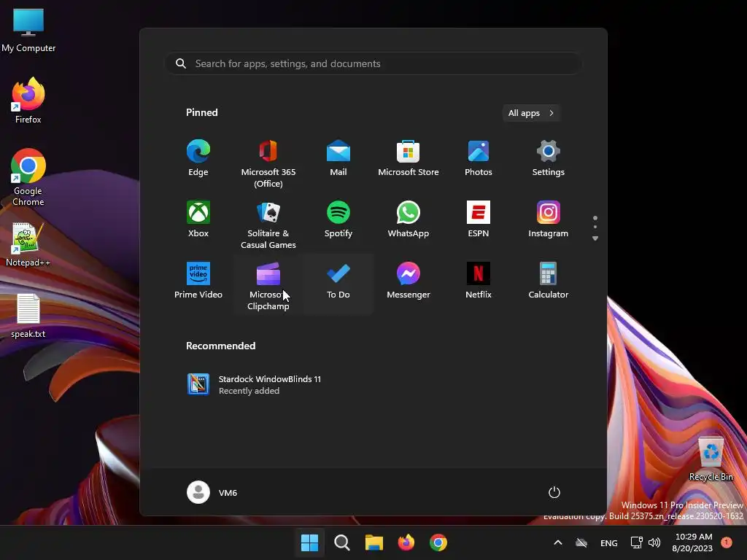The image size is (747, 560).
Task: Open the Calculator app
Action: pyautogui.click(x=549, y=281)
